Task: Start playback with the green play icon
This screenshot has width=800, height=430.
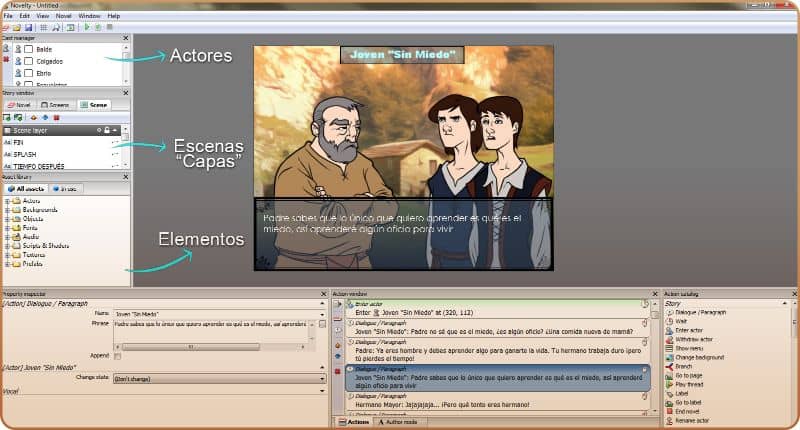Action: pyautogui.click(x=87, y=27)
